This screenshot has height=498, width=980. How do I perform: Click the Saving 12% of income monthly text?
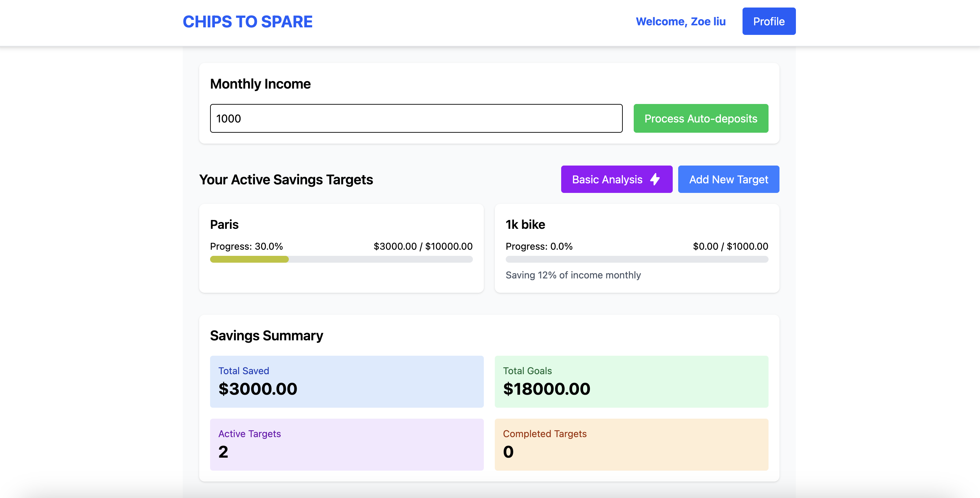(572, 275)
